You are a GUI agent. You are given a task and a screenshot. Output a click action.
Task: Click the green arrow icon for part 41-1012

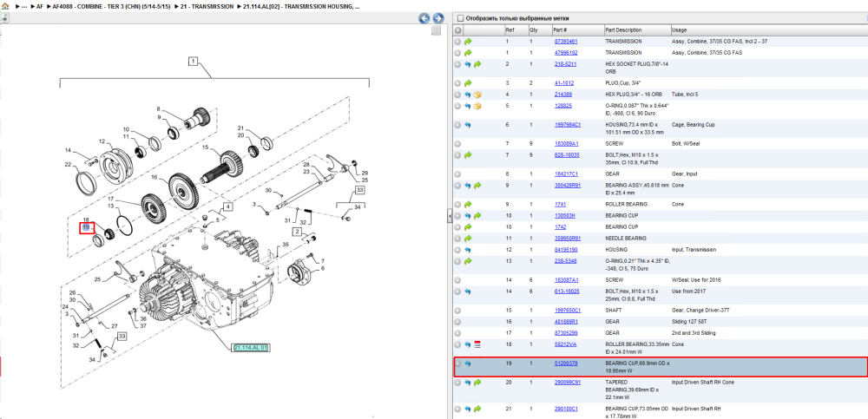(x=468, y=83)
